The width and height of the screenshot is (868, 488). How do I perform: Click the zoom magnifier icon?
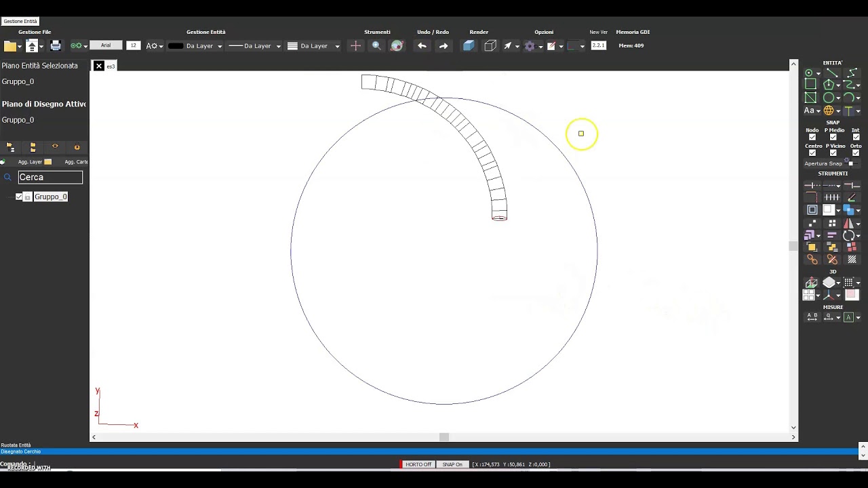point(376,46)
